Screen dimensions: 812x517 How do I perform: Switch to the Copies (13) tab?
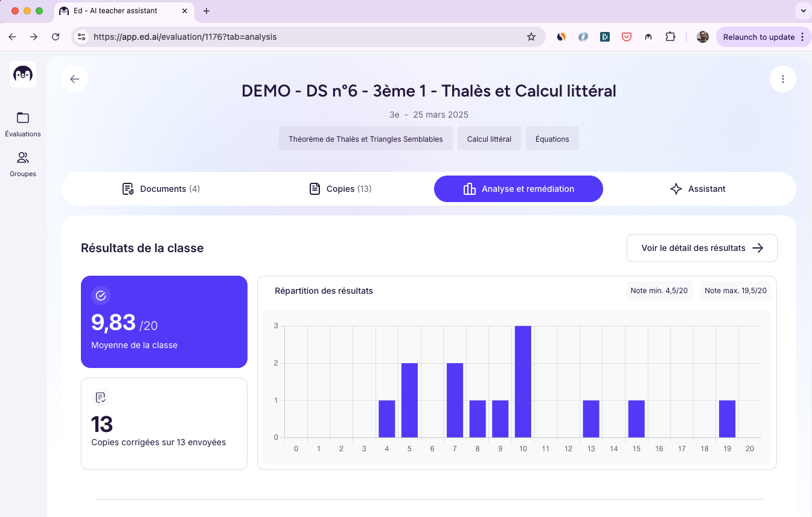(340, 189)
